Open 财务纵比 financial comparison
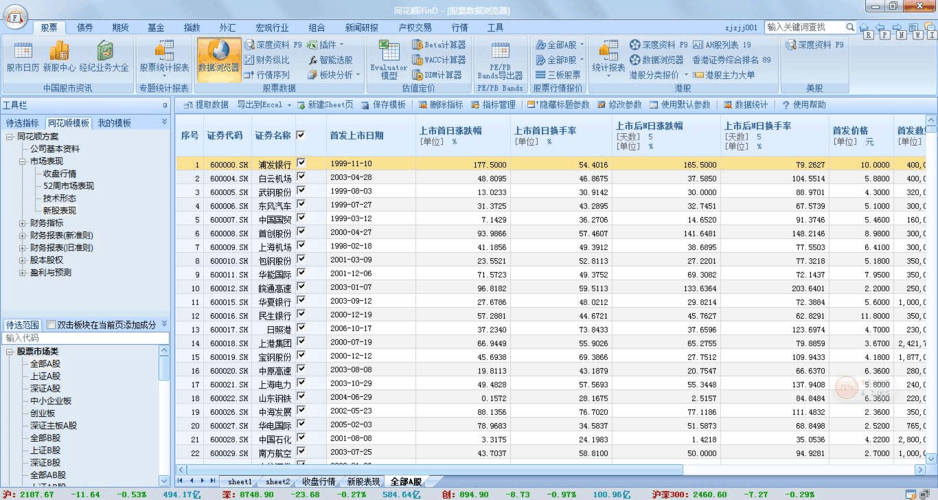The width and height of the screenshot is (938, 500). pos(267,60)
